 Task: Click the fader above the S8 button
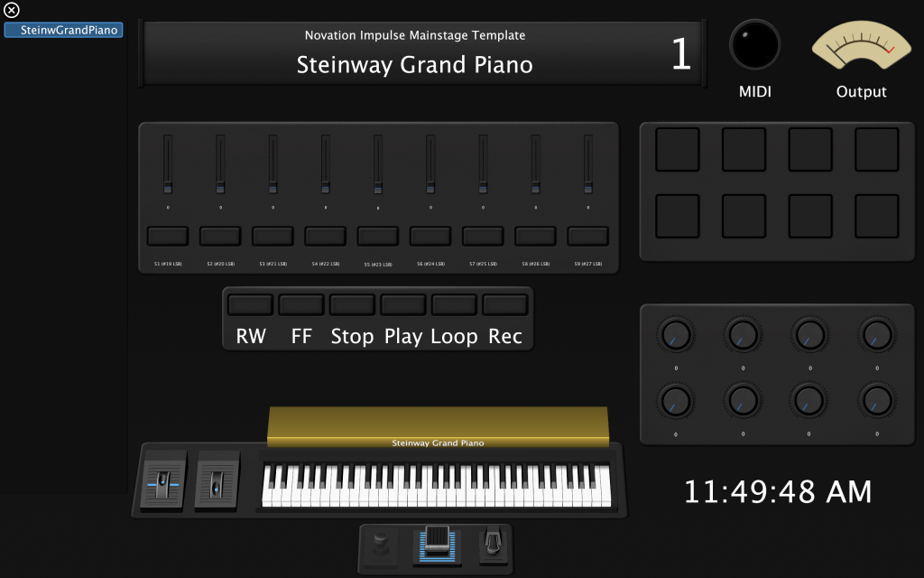[535, 164]
